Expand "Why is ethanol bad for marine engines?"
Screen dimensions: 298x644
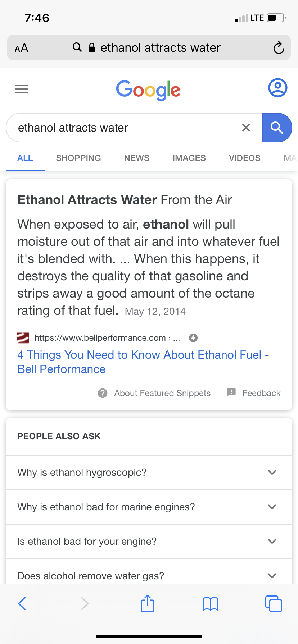149,507
